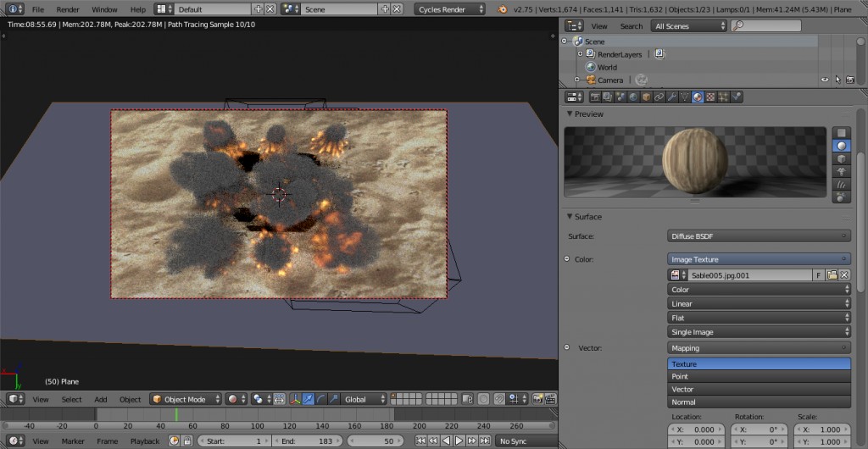
Task: Select the scale manipulator icon
Action: [334, 399]
